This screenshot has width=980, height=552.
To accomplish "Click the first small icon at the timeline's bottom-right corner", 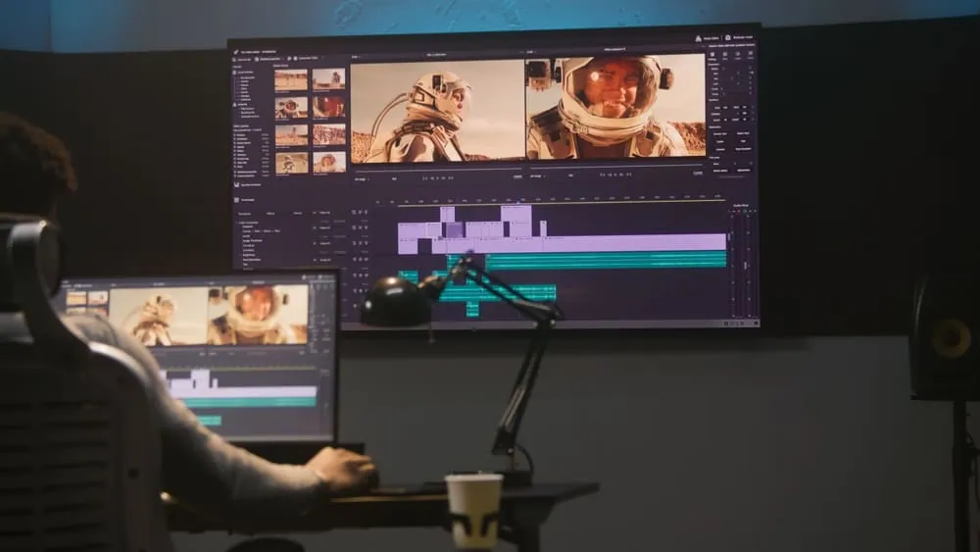I will 727,324.
